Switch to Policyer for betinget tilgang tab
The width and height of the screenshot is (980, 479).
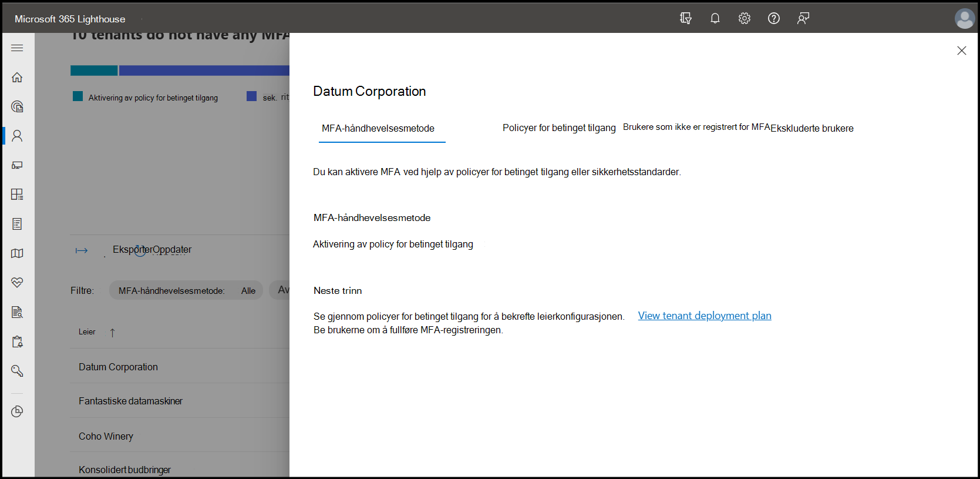coord(559,128)
